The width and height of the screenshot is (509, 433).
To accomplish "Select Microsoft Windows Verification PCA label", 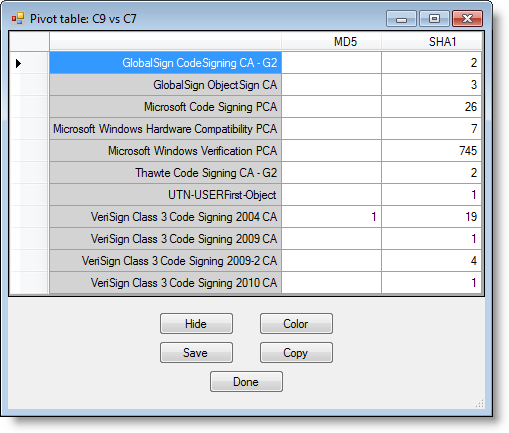I will (x=166, y=151).
